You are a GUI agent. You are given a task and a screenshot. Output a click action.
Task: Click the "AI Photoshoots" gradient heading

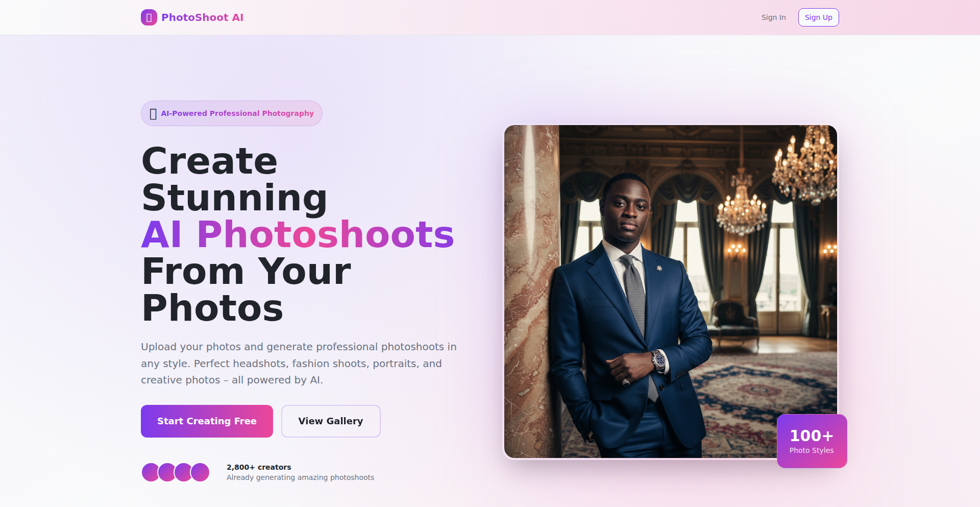tap(298, 234)
